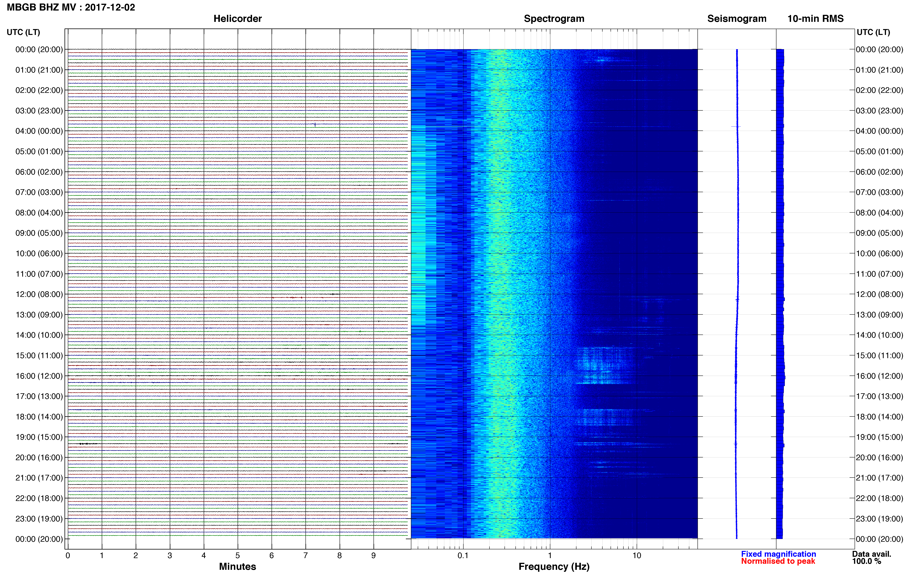Click minute tick '3' under the helicorder

point(170,555)
